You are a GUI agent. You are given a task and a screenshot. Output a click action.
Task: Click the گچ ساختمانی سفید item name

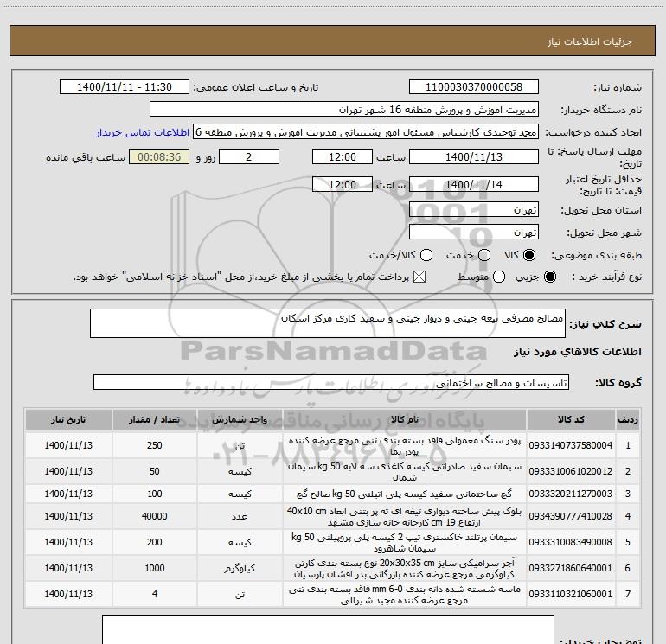[x=405, y=494]
